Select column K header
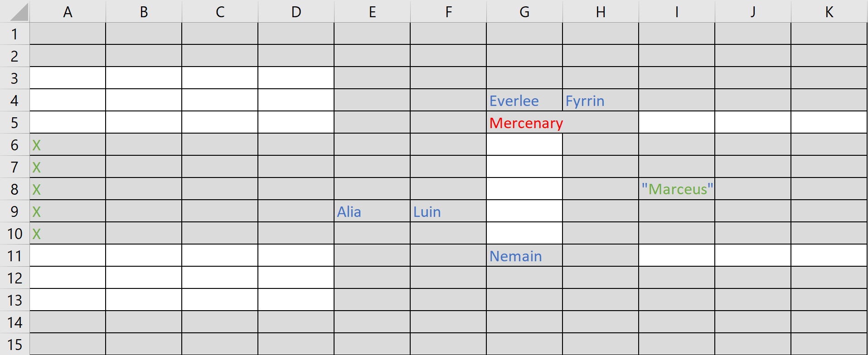868x355 pixels. (x=829, y=12)
